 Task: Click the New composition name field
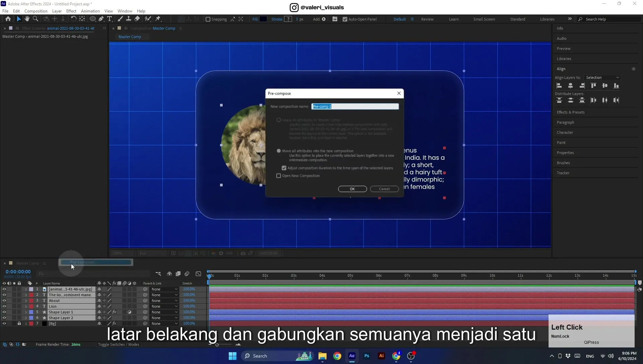click(355, 106)
